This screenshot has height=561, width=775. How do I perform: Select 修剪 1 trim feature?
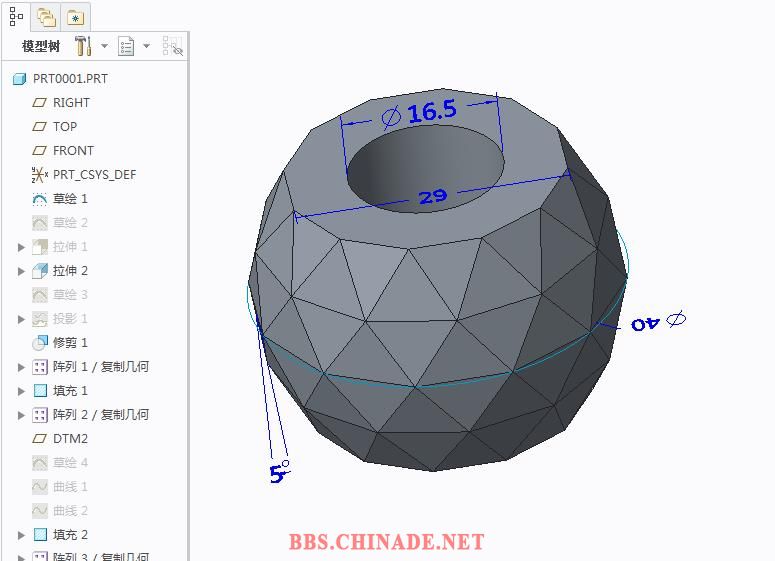click(x=70, y=343)
